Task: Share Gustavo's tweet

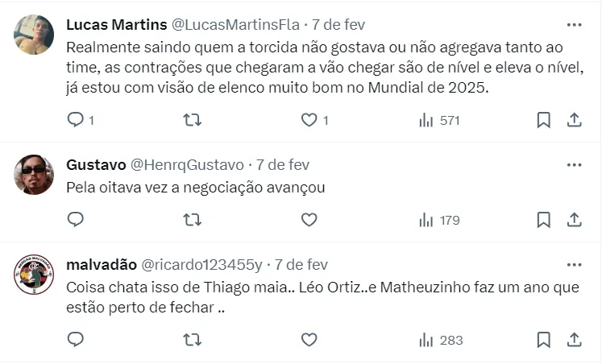Action: point(575,219)
